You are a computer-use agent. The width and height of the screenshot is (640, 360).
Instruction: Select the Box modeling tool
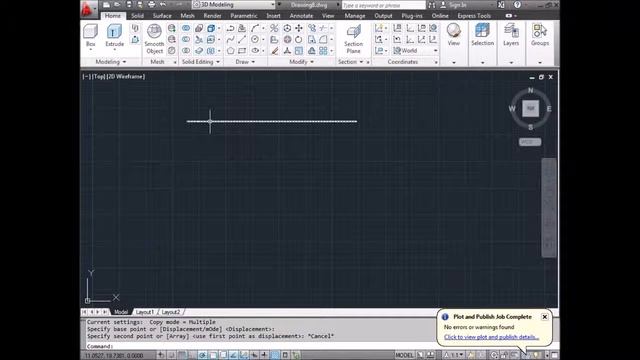pos(90,36)
